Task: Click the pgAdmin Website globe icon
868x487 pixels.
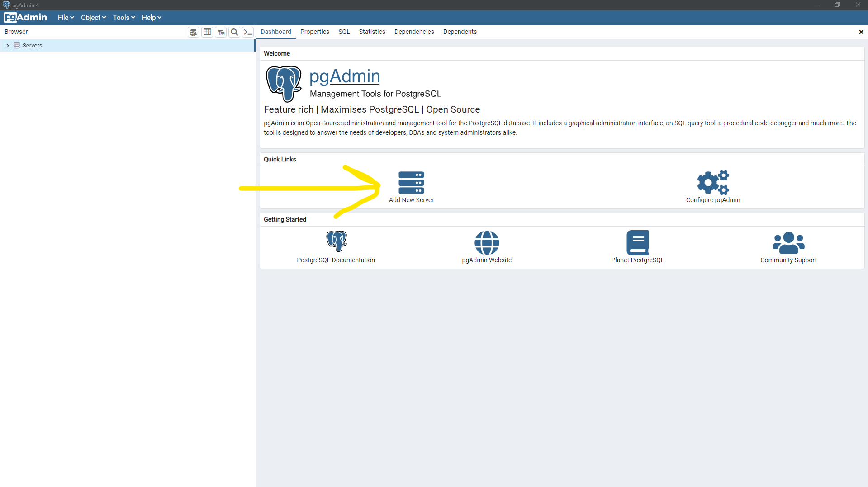Action: pos(487,242)
